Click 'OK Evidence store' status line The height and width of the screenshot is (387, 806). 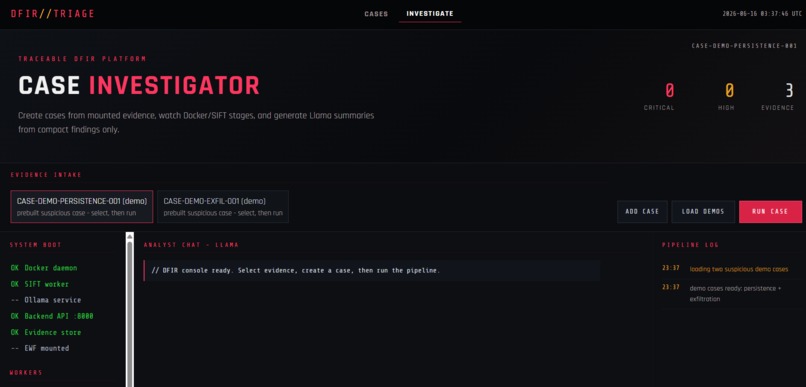[46, 333]
